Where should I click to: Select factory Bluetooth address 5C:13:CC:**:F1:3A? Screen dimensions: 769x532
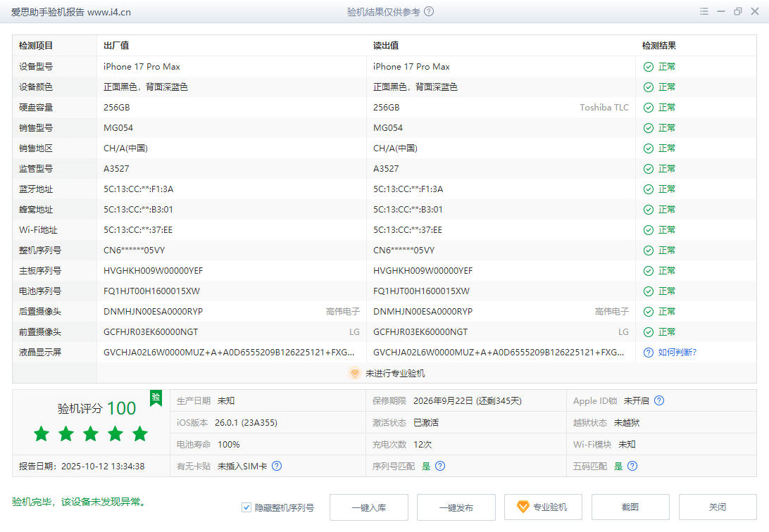point(138,189)
